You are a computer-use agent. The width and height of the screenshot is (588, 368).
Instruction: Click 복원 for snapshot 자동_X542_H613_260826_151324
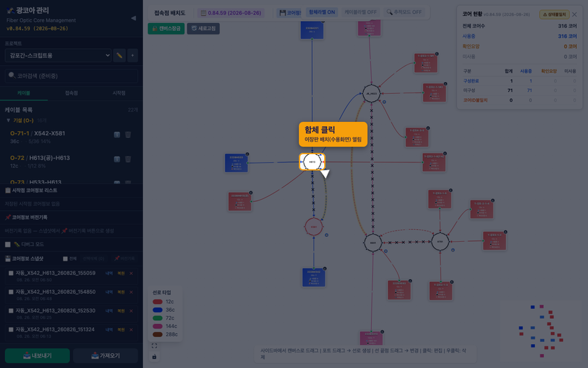(x=120, y=329)
